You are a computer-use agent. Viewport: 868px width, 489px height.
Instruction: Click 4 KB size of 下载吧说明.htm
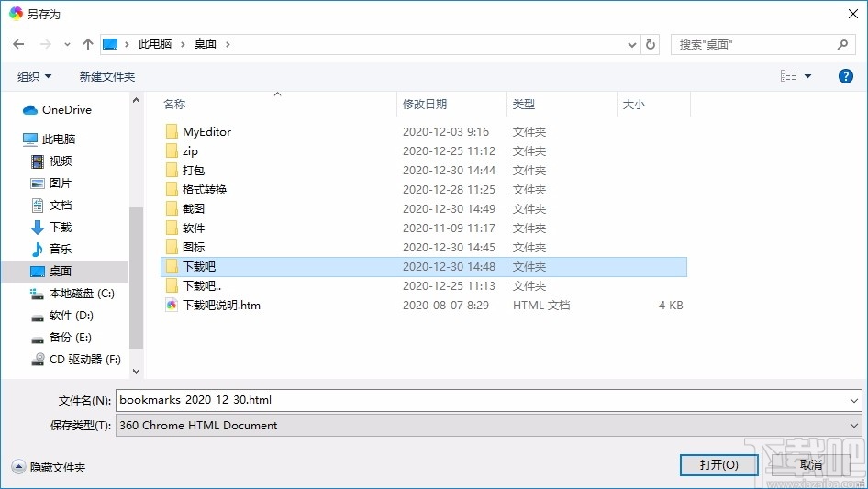pos(671,306)
